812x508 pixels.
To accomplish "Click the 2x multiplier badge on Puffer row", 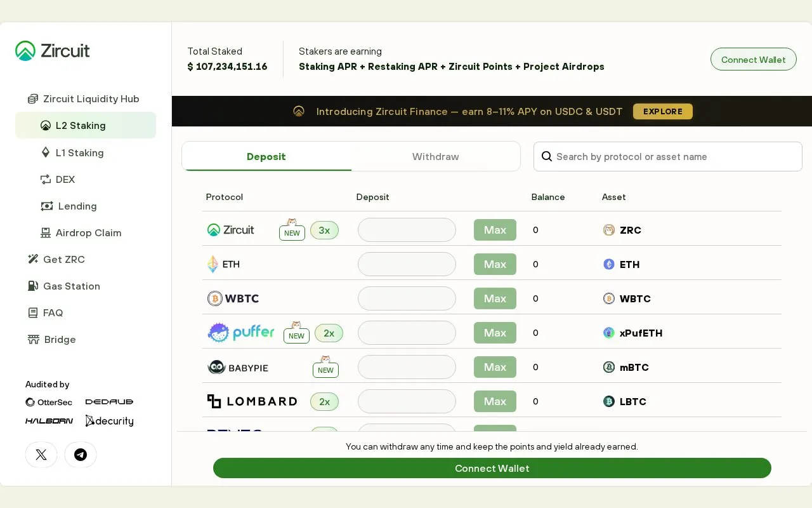I will click(x=329, y=333).
